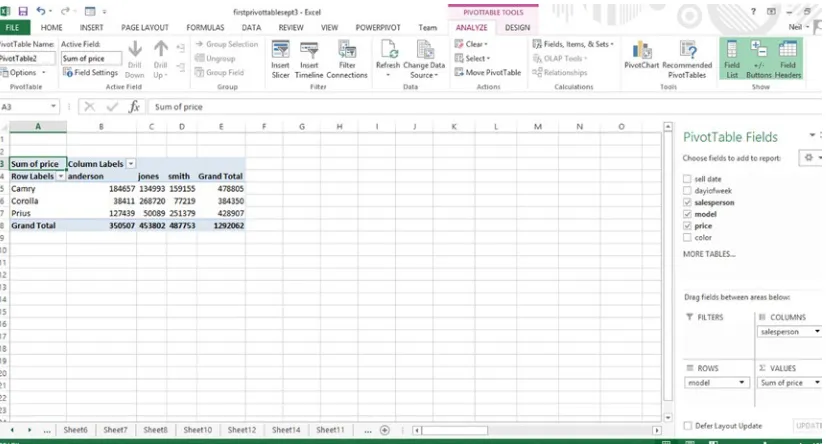Toggle Field Headers display
826x444 pixels.
coord(788,60)
